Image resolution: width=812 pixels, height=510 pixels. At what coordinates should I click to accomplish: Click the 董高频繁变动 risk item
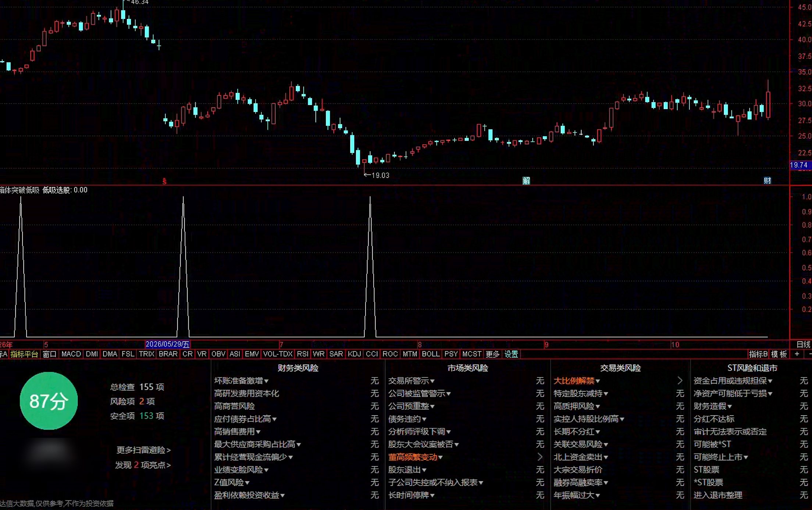(x=413, y=457)
